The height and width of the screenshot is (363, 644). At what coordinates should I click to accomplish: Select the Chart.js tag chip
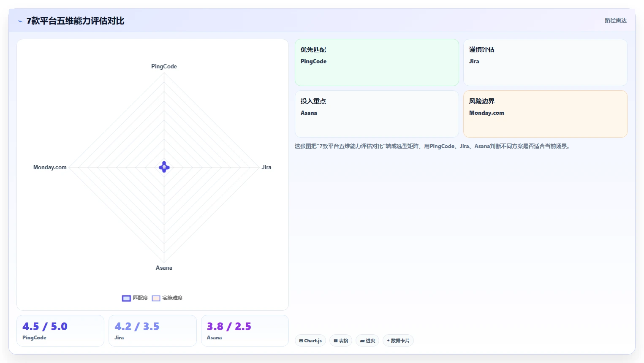click(310, 341)
